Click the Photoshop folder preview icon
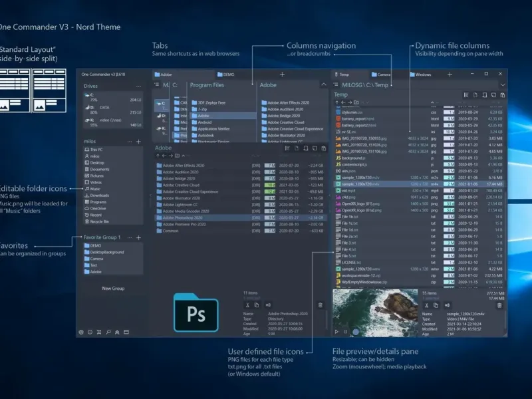 coord(196,313)
